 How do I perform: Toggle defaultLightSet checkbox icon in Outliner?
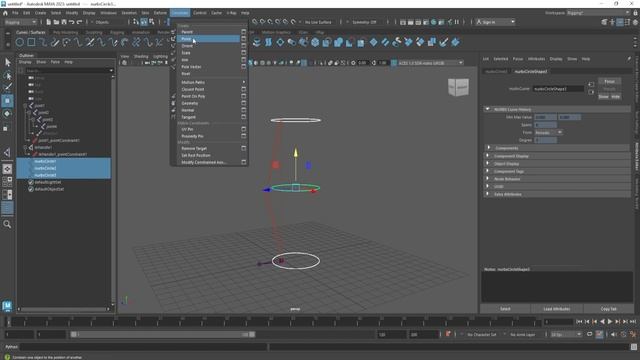tap(31, 182)
